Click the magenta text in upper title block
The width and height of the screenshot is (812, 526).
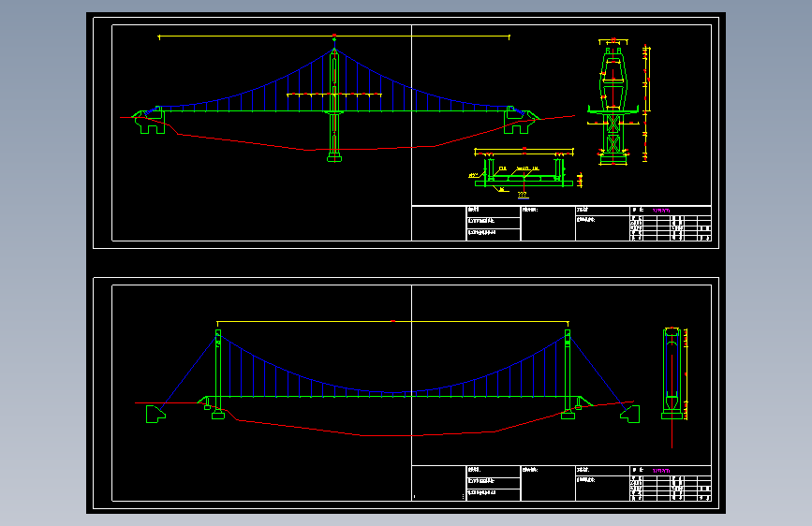[661, 211]
